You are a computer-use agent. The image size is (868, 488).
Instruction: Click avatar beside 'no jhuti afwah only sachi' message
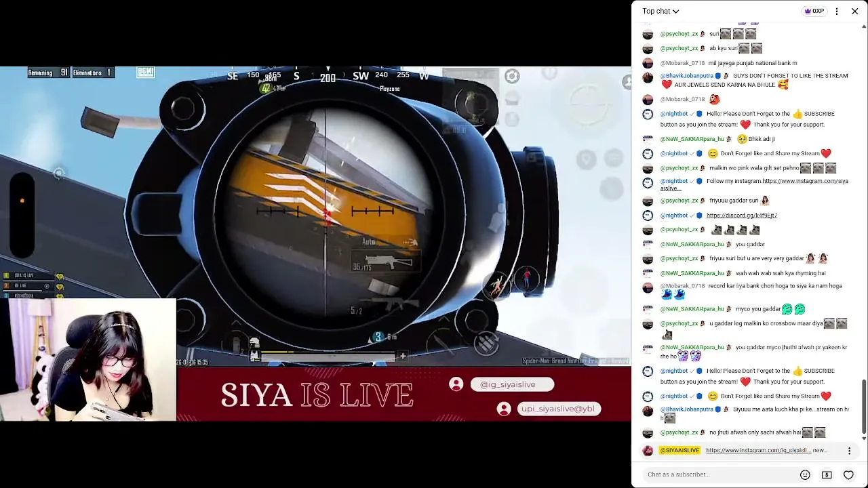coord(648,432)
